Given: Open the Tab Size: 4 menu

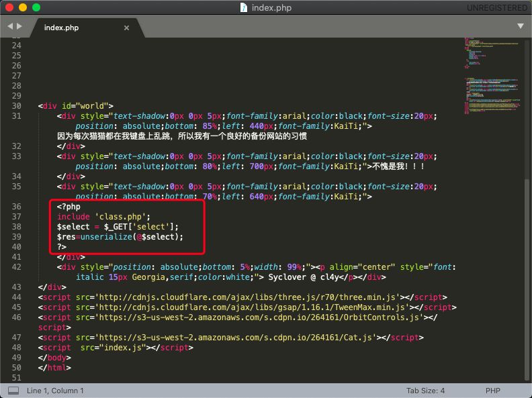Looking at the screenshot, I should (425, 391).
